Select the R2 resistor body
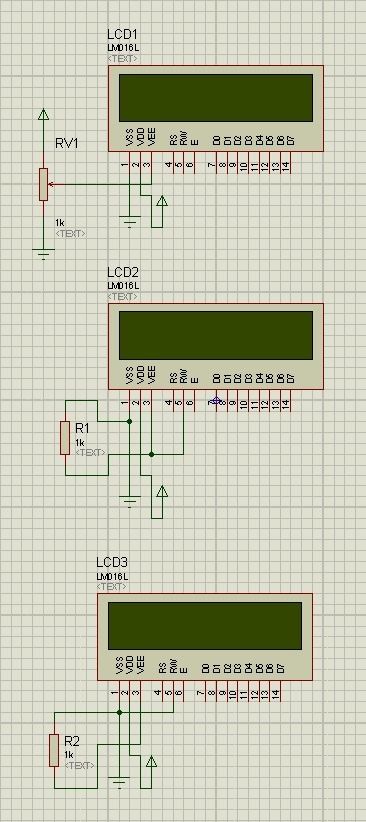366x822 pixels. coord(54,750)
